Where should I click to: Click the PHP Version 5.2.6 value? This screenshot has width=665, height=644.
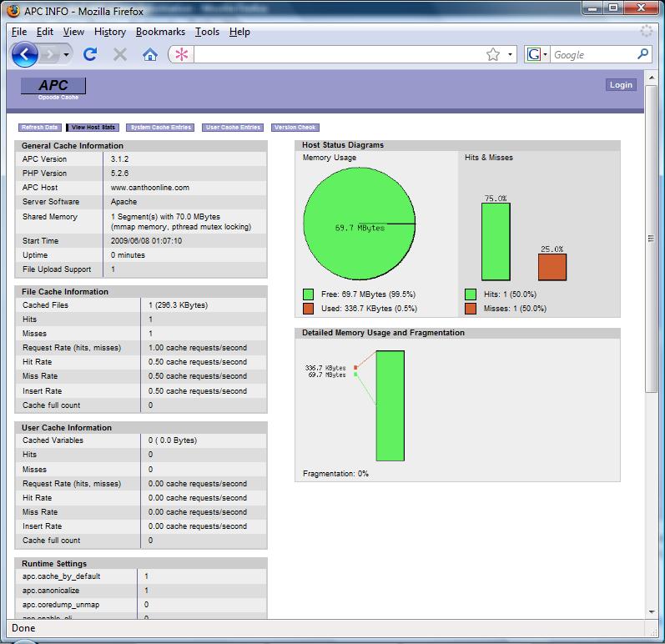(x=119, y=173)
